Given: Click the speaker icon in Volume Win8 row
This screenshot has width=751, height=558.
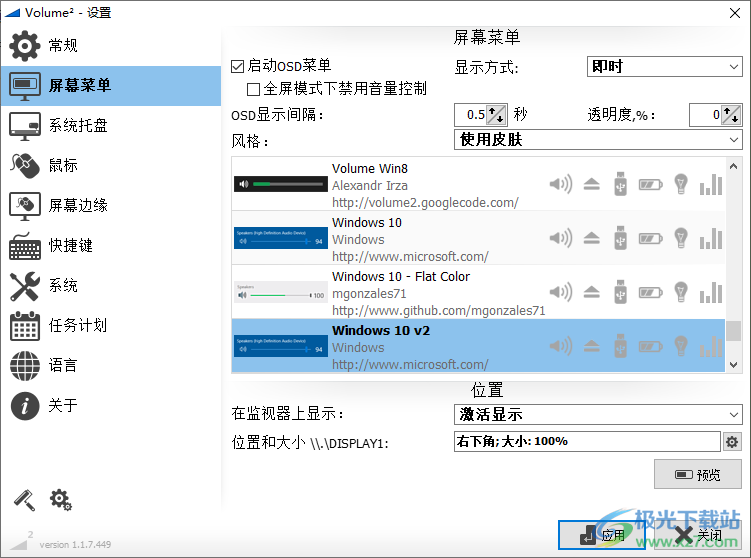Looking at the screenshot, I should (561, 184).
